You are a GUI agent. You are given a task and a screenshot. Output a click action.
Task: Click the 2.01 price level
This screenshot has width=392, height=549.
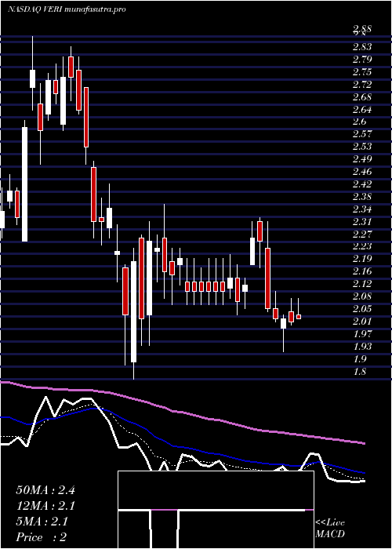[362, 322]
